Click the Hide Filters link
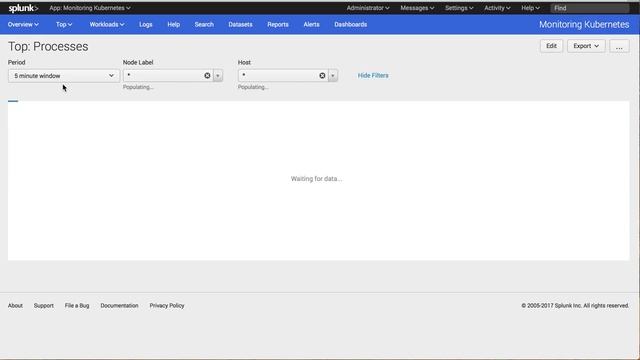The height and width of the screenshot is (360, 640). (373, 76)
